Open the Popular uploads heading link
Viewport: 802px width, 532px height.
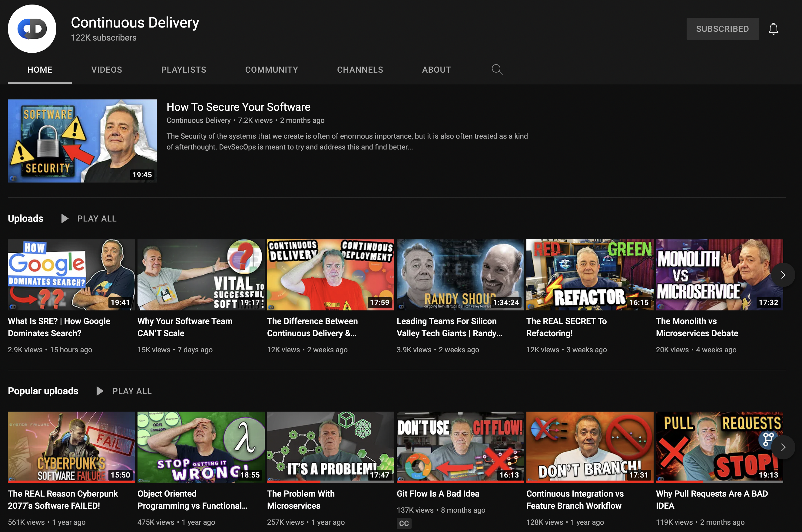[x=43, y=391]
